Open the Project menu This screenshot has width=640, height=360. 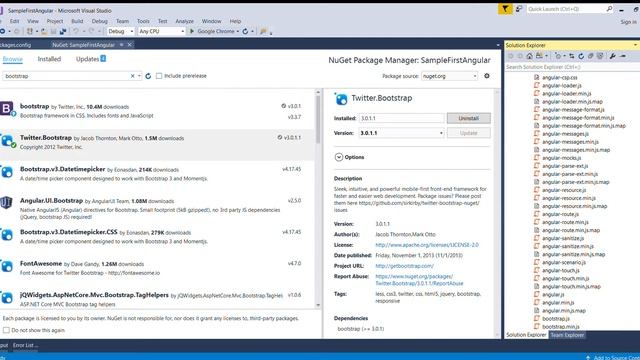tap(55, 21)
